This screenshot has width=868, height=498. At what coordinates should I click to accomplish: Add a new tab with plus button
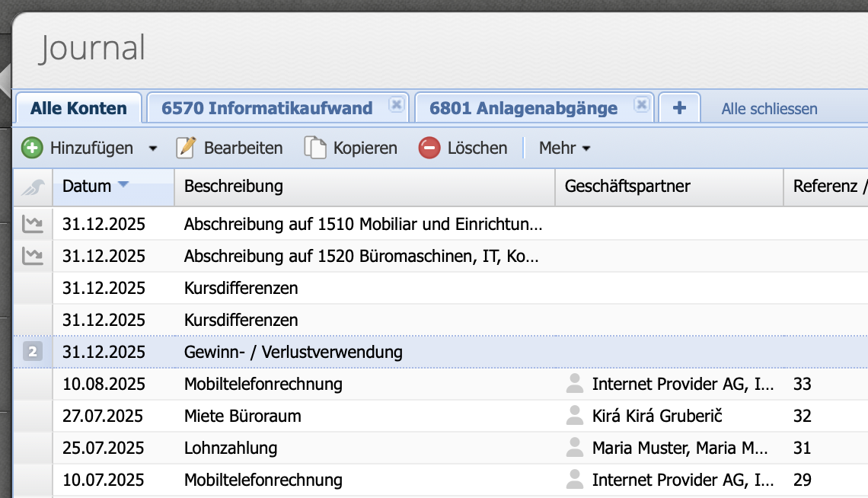tap(679, 108)
